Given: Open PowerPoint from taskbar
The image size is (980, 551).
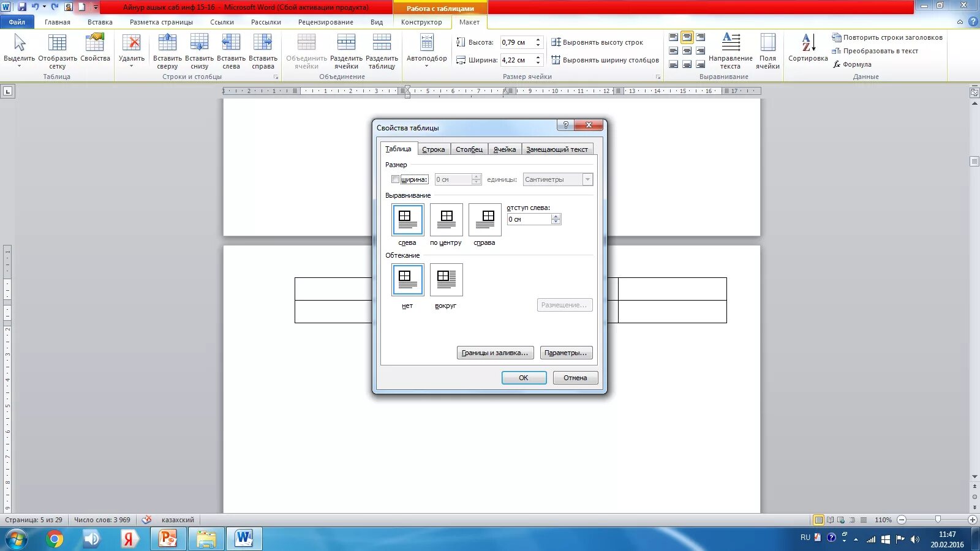Looking at the screenshot, I should pyautogui.click(x=168, y=539).
